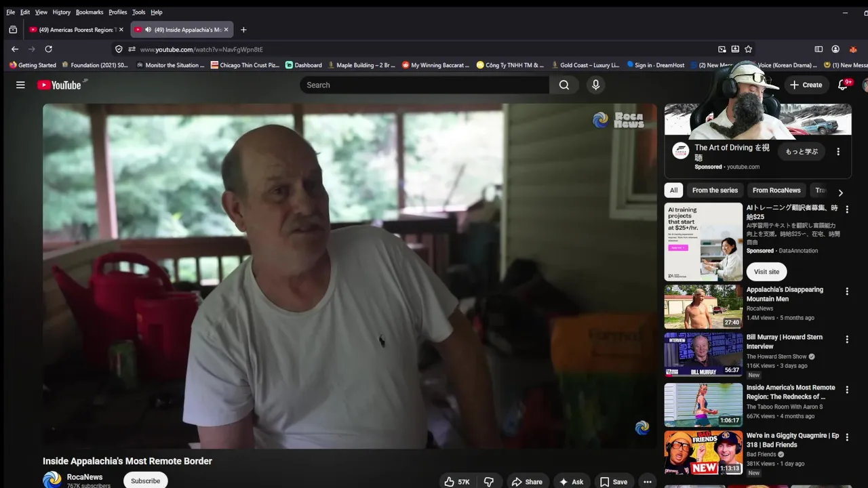Click Create button in YouTube header
This screenshot has width=868, height=488.
pos(806,85)
